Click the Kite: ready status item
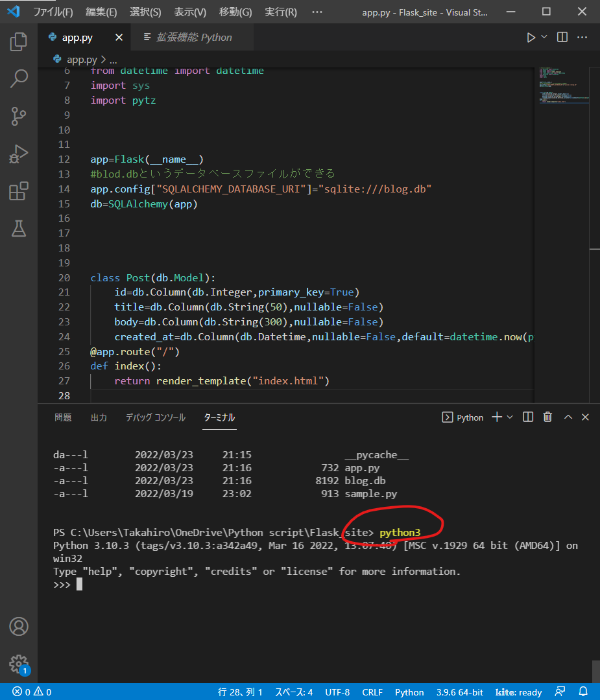600x700 pixels. pos(518,692)
